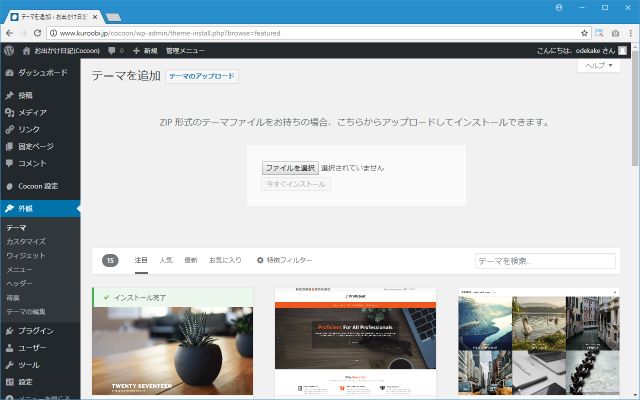Switch to the 最新 themes tab
The height and width of the screenshot is (400, 640).
point(191,260)
